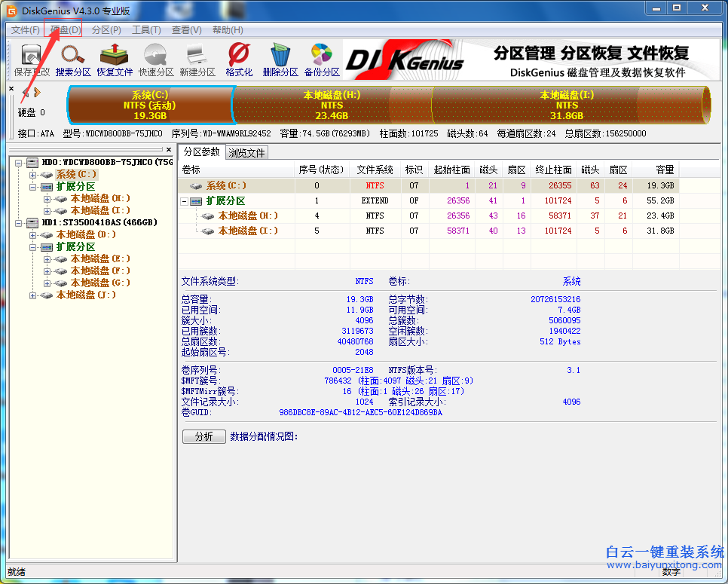Click the blue NTFS 23.4GB partition segment
Image resolution: width=728 pixels, height=584 pixels.
332,105
